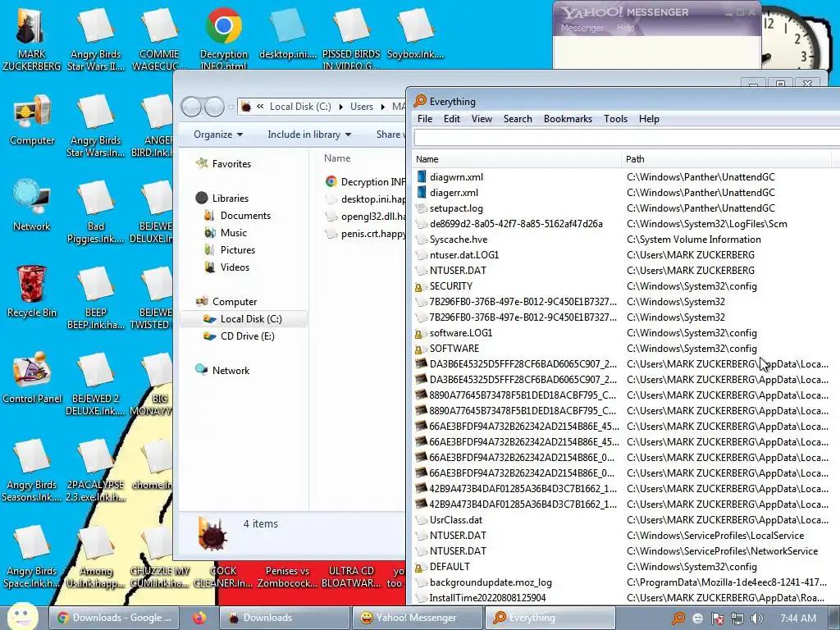Select the Network desktop icon

pos(32,206)
